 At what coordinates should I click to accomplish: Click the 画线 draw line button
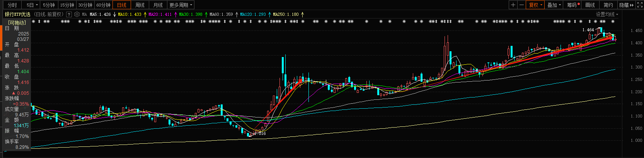590,5
